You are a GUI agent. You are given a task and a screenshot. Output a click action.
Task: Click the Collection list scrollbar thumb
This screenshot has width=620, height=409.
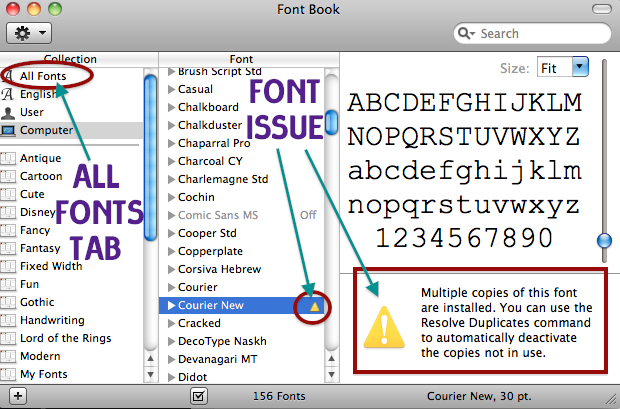[x=150, y=157]
